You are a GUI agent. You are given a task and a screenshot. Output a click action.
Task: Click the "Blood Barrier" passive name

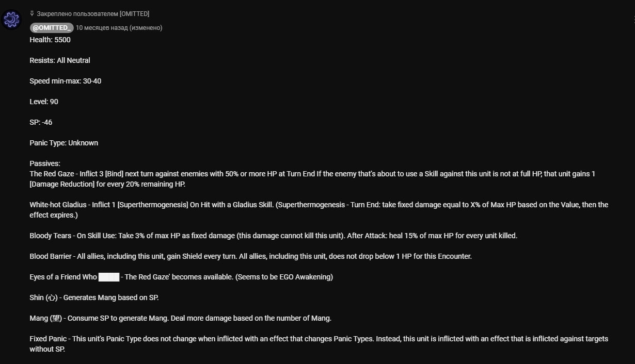tap(51, 256)
